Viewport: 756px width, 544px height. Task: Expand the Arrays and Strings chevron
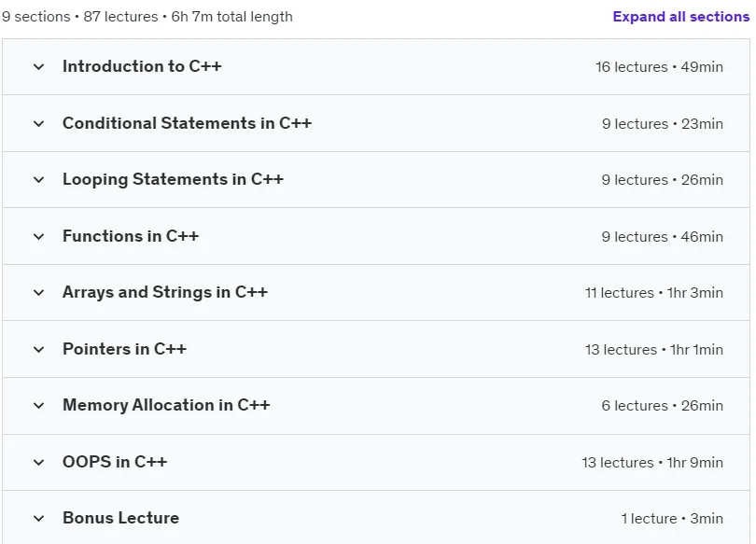click(38, 292)
